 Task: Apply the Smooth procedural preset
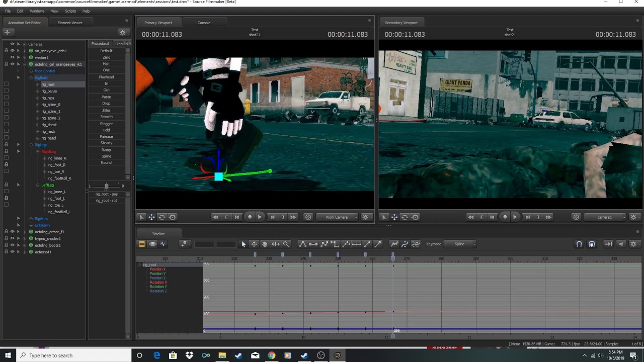click(106, 117)
